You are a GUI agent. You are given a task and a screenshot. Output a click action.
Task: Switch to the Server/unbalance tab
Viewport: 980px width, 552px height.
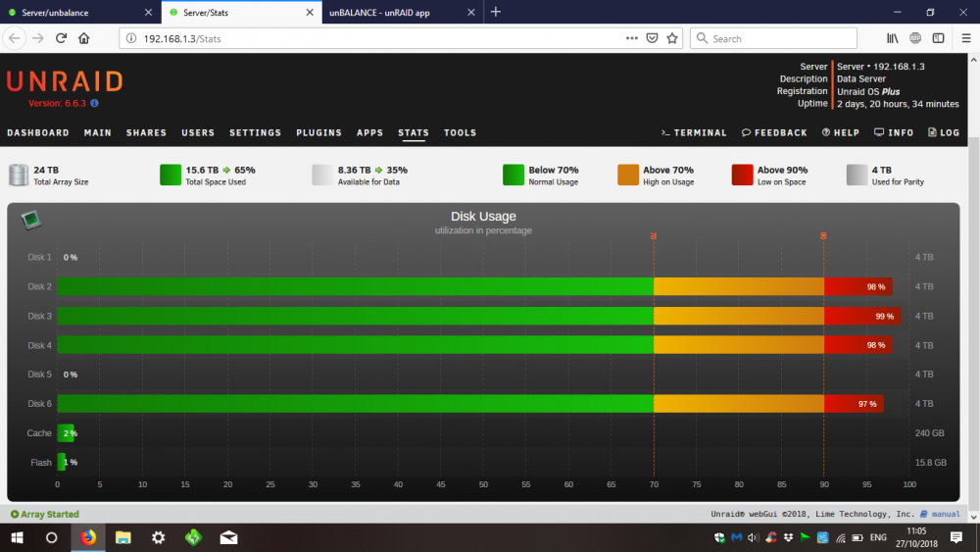click(80, 12)
